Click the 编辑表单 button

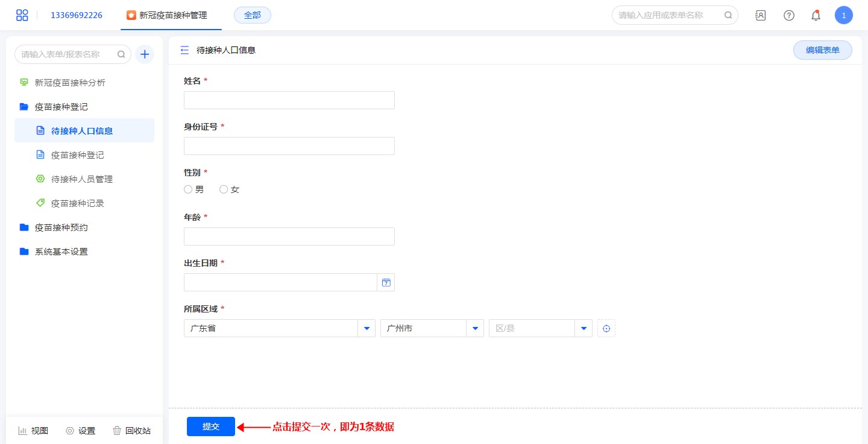click(x=822, y=50)
